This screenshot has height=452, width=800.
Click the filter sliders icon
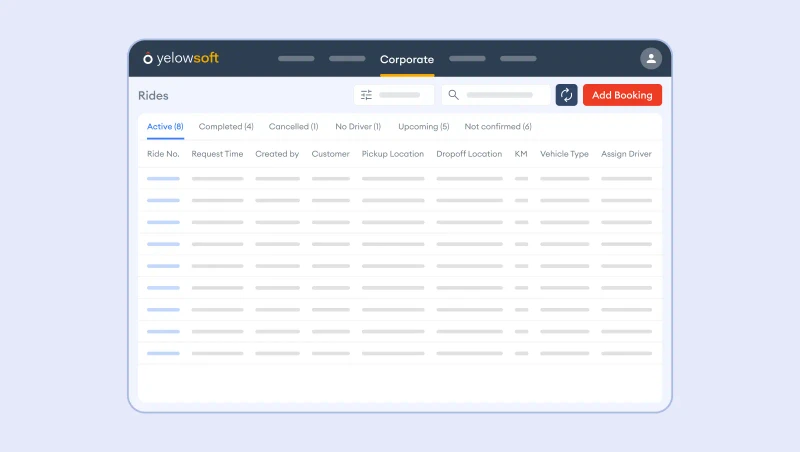[x=367, y=95]
